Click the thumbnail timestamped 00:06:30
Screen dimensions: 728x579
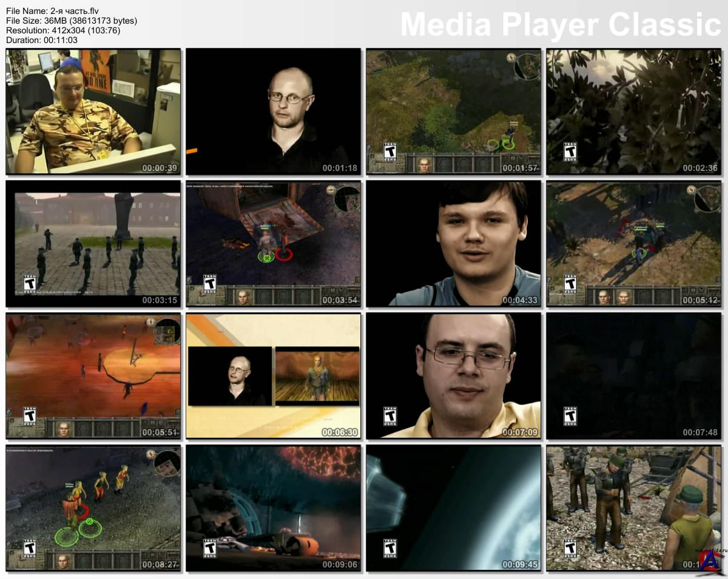point(273,376)
